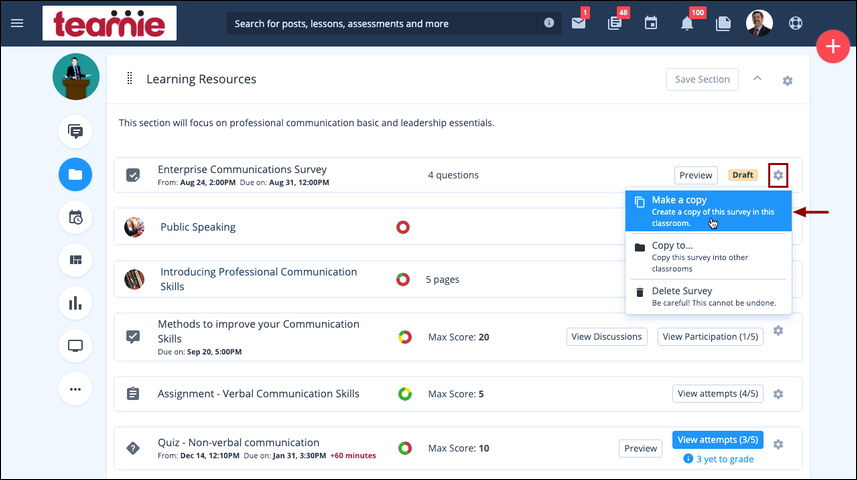
Task: Open the sidebar more options ellipsis
Action: (75, 389)
